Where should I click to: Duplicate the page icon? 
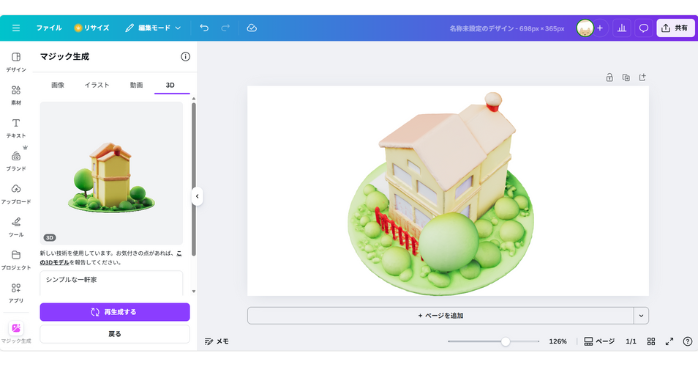(x=626, y=77)
